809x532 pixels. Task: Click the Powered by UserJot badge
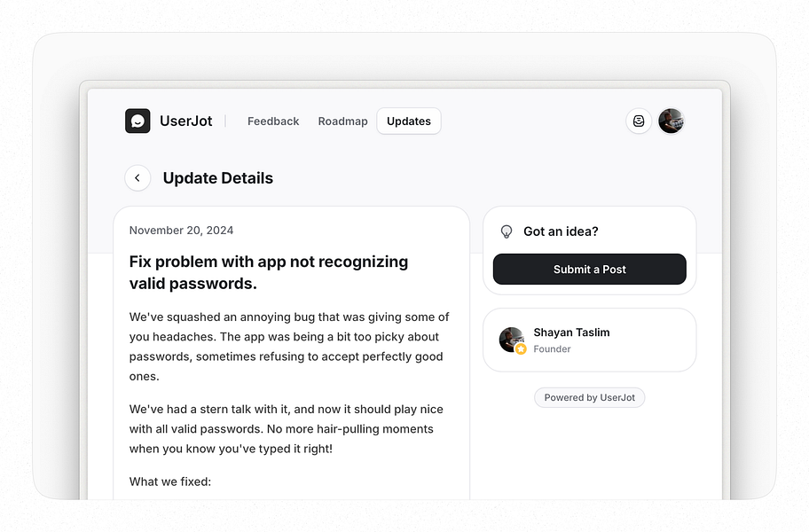[589, 397]
